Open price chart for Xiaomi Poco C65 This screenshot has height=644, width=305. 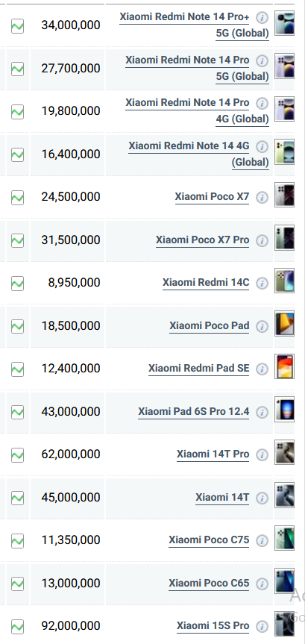17,584
